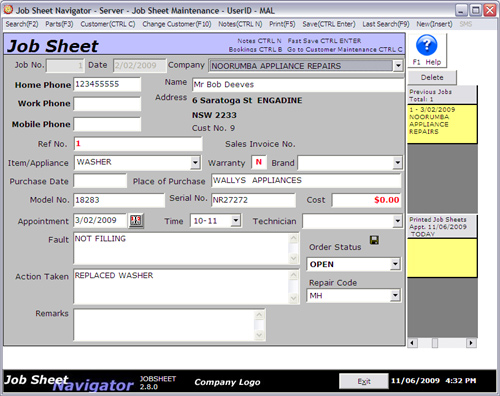
Task: Click the Go to Customer Maintenance CTRL C hint
Action: 345,49
